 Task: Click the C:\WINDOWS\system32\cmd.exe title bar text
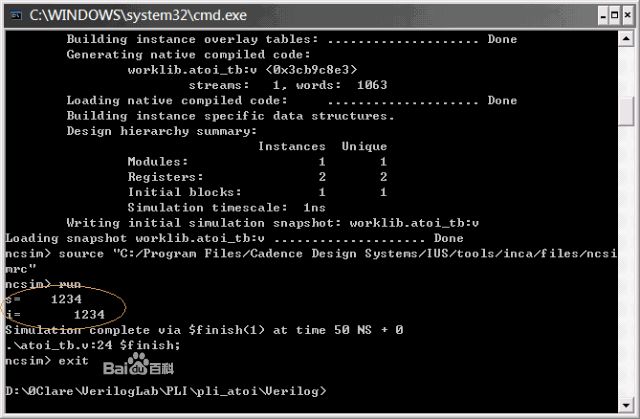pyautogui.click(x=138, y=16)
